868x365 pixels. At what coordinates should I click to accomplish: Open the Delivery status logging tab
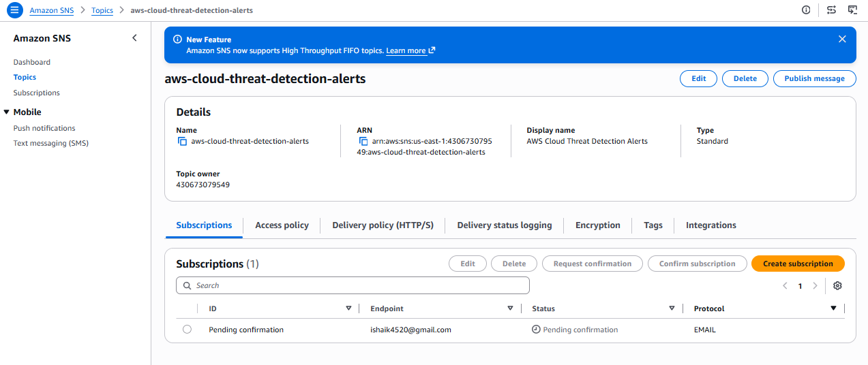coord(505,225)
